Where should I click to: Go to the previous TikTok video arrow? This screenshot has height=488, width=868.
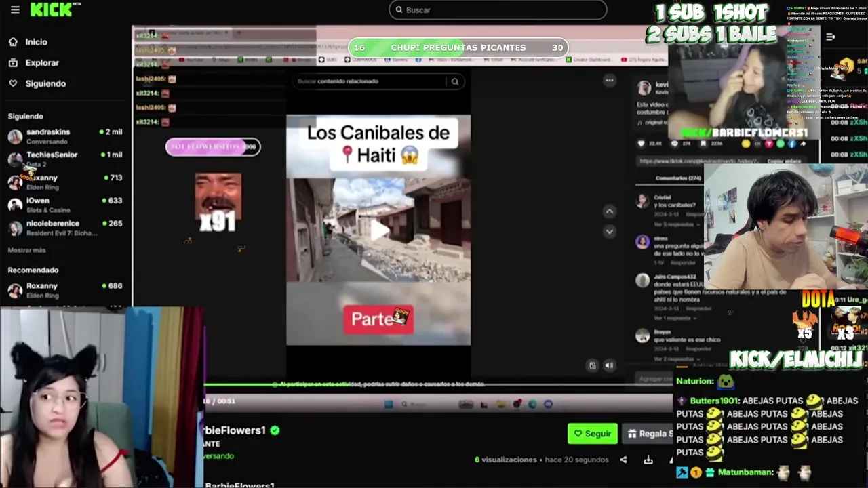[610, 211]
